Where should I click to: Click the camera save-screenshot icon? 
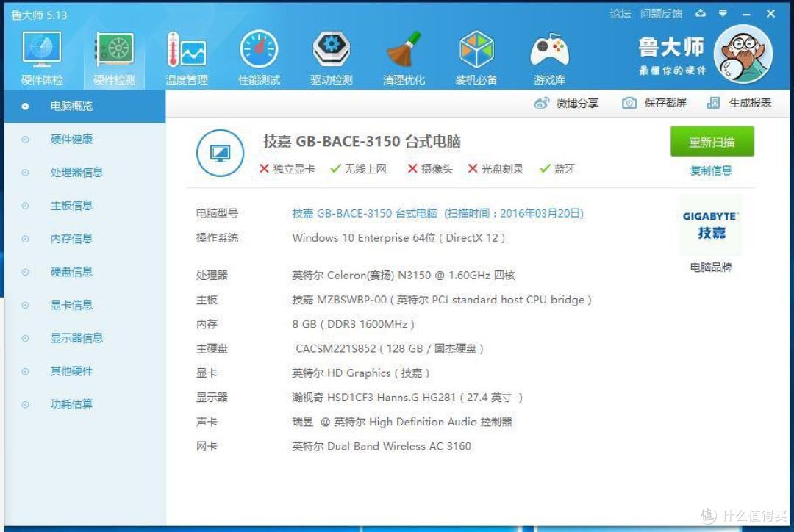629,104
